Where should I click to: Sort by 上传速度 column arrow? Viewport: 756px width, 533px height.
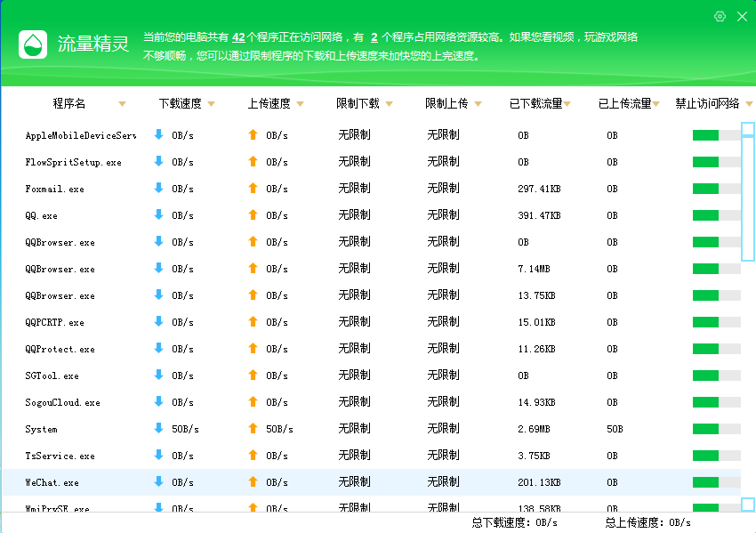(x=301, y=104)
